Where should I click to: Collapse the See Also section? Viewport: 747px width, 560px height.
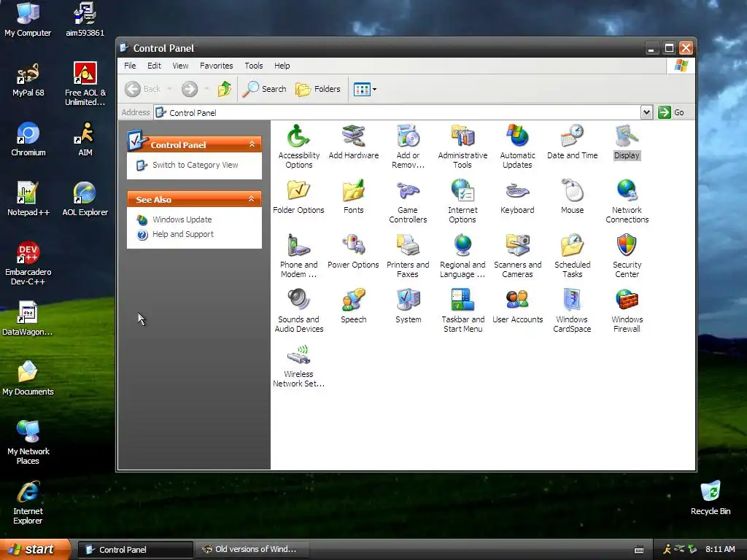[251, 199]
